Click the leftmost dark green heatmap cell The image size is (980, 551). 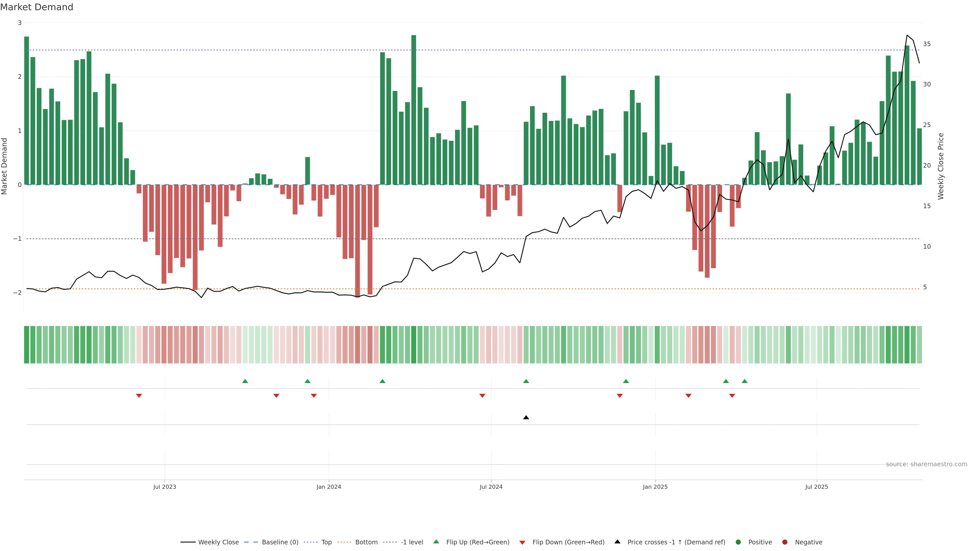(27, 345)
